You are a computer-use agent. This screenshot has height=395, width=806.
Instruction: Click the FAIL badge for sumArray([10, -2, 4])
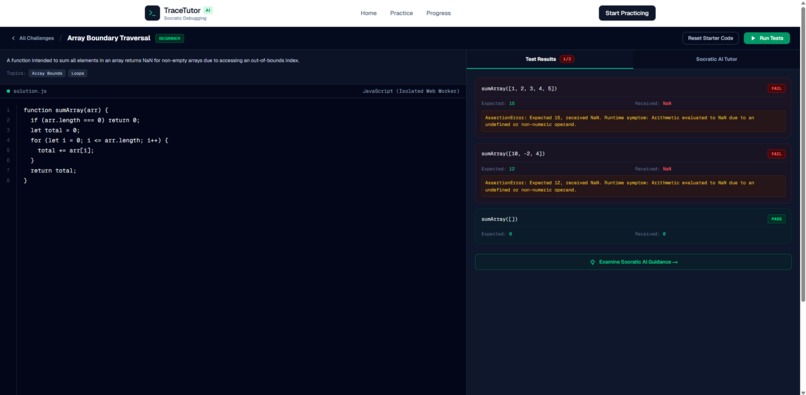tap(776, 154)
